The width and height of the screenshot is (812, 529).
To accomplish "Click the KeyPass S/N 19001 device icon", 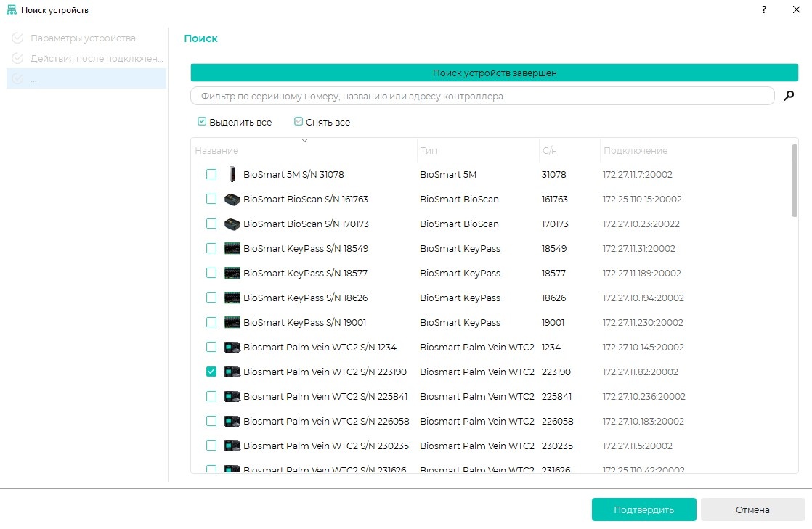I will point(232,322).
